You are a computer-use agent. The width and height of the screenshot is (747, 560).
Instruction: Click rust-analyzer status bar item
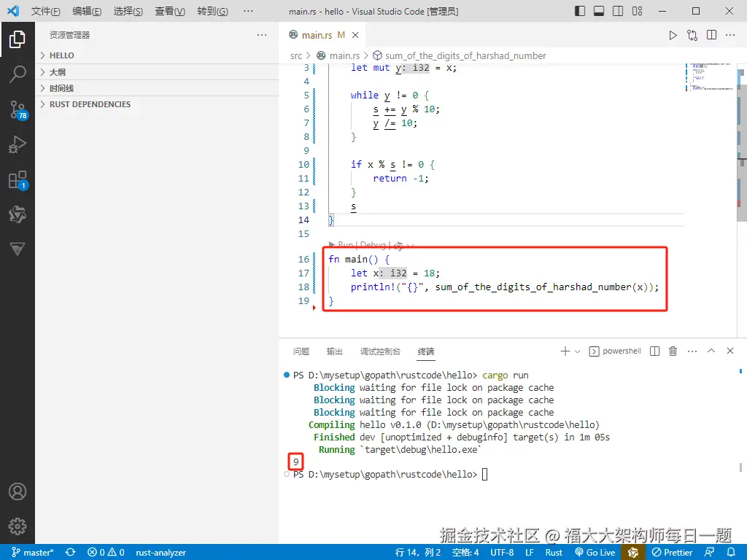click(x=160, y=553)
